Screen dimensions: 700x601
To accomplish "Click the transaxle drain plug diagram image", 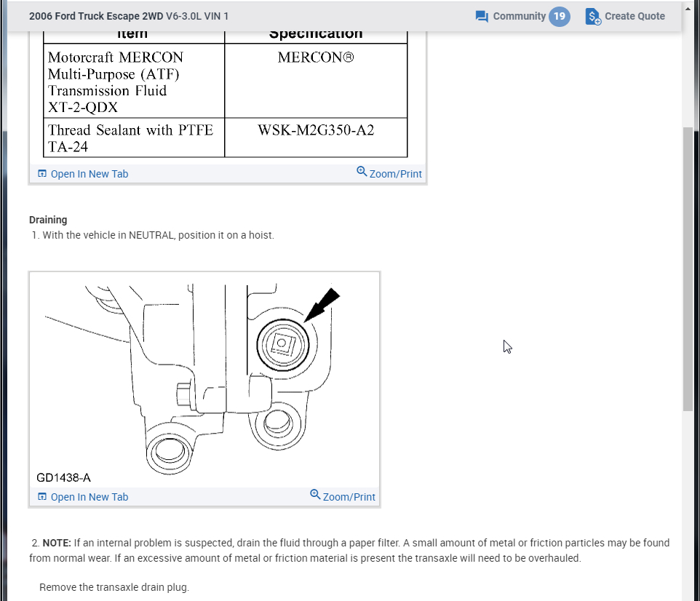I will pyautogui.click(x=204, y=380).
